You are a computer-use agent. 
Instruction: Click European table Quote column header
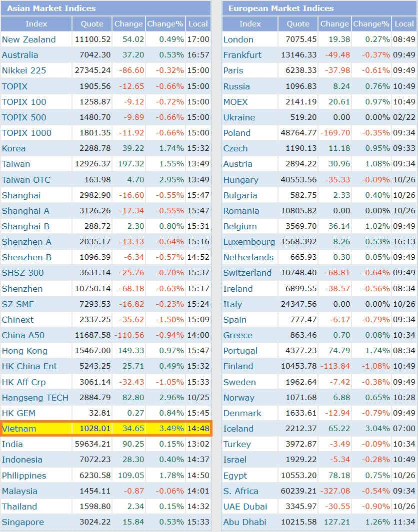coord(298,24)
